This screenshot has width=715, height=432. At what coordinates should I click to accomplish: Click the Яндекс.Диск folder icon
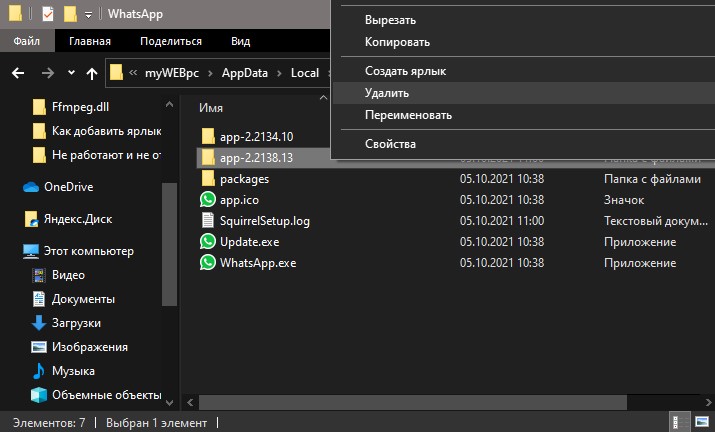[31, 219]
